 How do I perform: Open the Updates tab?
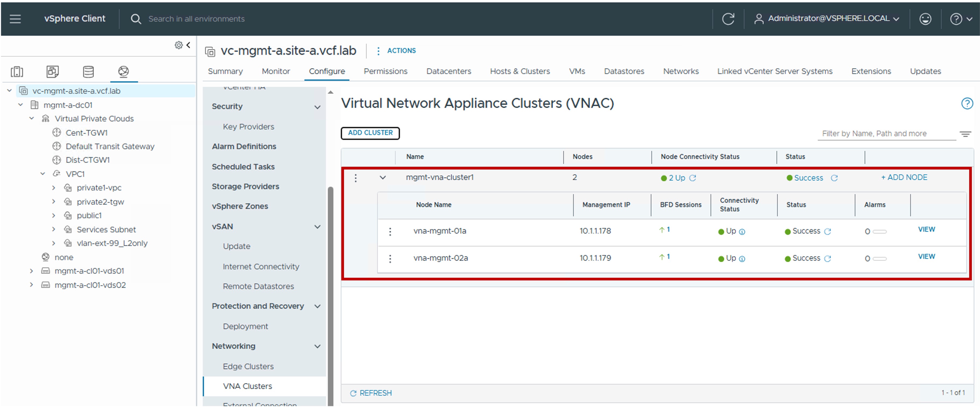point(925,71)
